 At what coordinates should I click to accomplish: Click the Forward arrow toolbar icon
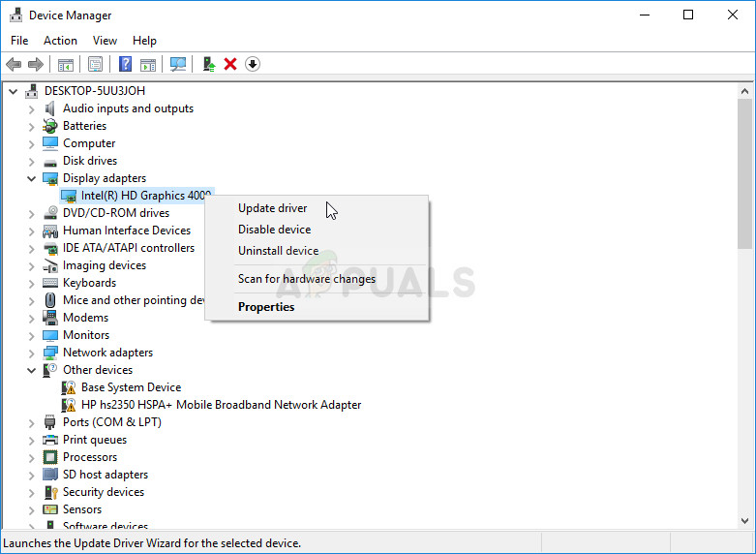[x=36, y=64]
